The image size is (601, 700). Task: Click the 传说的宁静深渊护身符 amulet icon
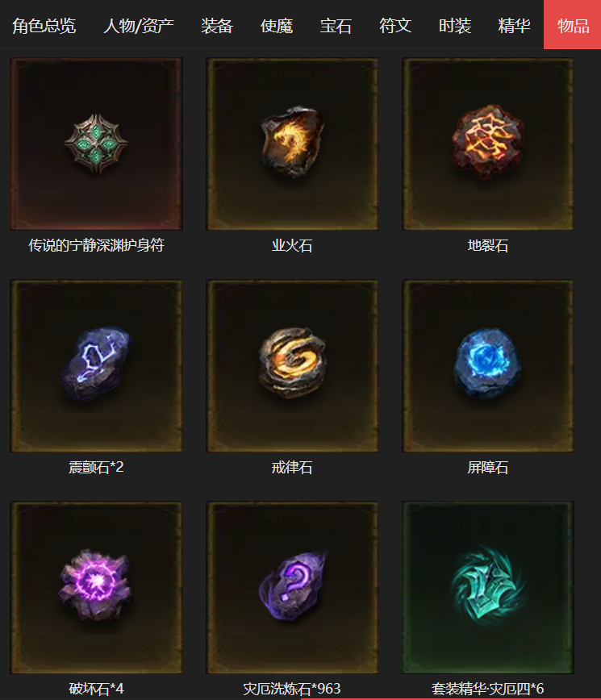click(x=96, y=144)
